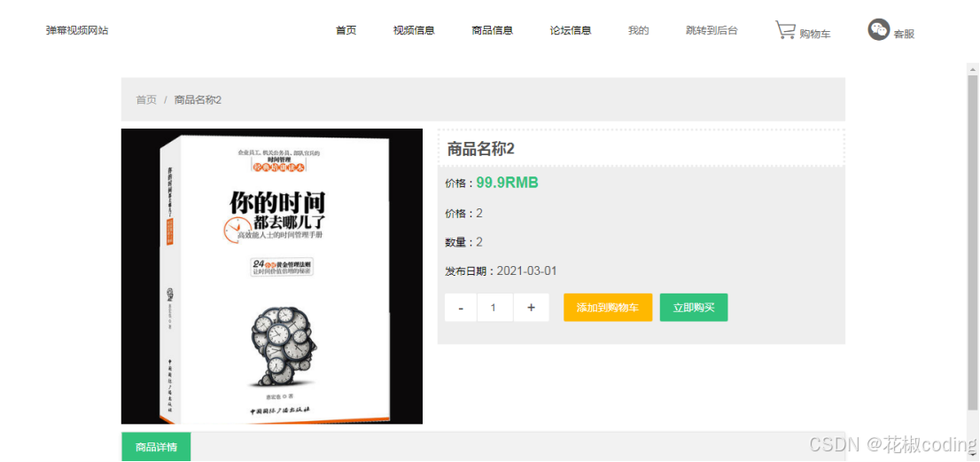Click 商品名称2 in the breadcrumb
Viewport: 980px width, 462px height.
[x=198, y=99]
